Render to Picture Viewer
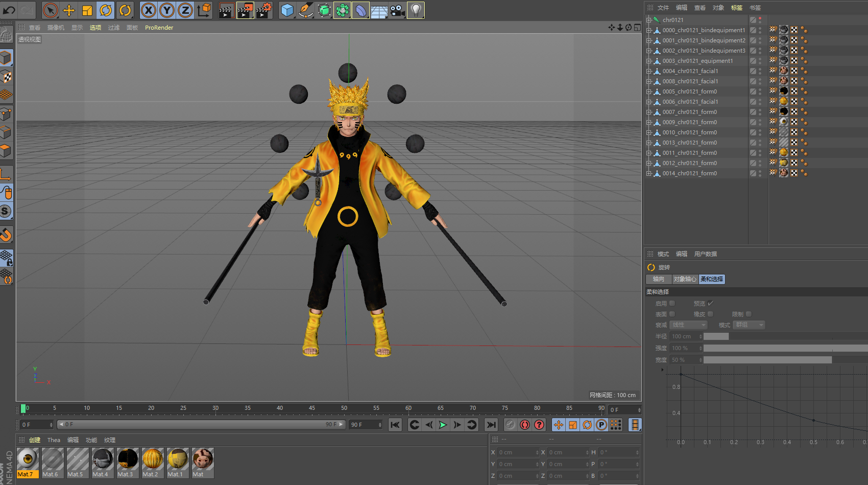This screenshot has height=485, width=868. 245,10
